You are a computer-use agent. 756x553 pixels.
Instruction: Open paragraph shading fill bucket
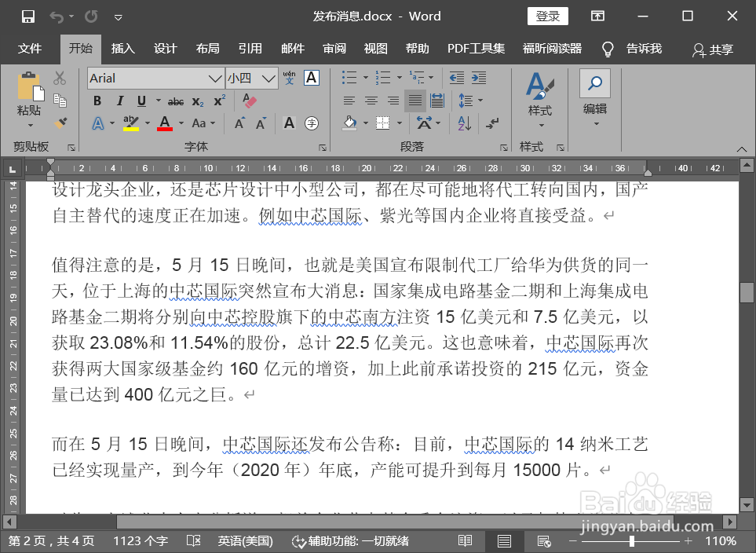click(x=350, y=123)
